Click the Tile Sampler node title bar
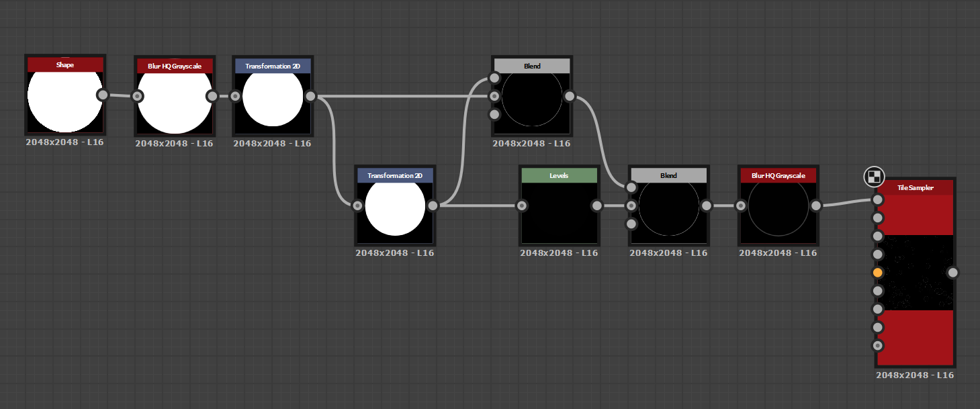Viewport: 980px width, 409px height. tap(915, 187)
